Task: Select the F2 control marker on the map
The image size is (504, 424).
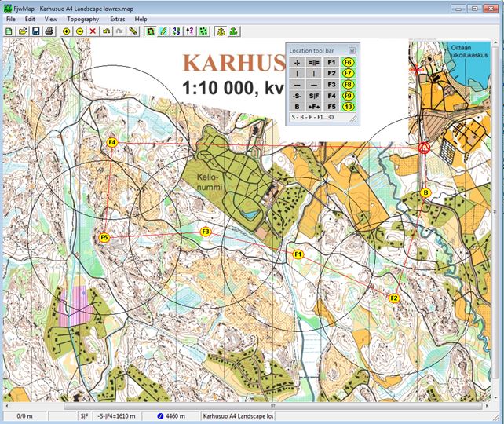Action: pos(394,298)
